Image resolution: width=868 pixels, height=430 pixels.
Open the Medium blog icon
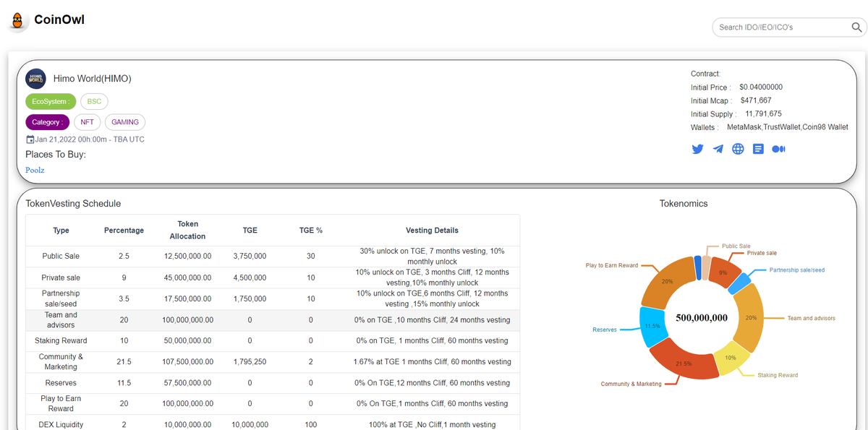click(x=778, y=149)
